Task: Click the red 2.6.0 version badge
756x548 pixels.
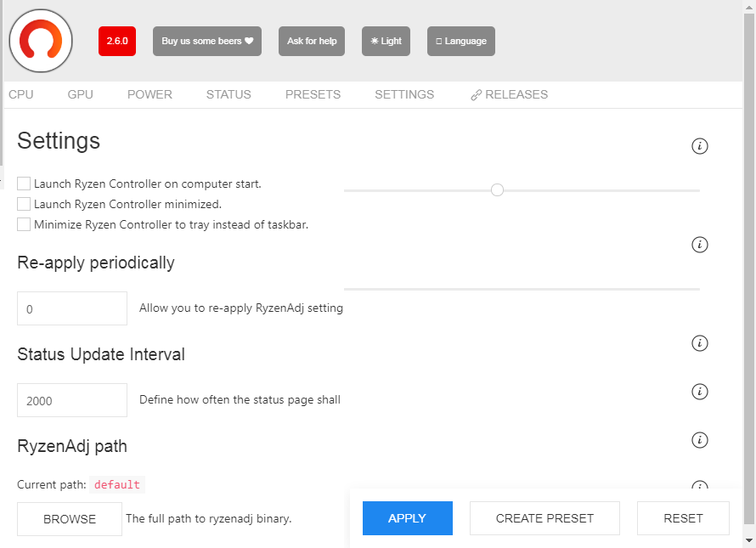Action: coord(117,41)
